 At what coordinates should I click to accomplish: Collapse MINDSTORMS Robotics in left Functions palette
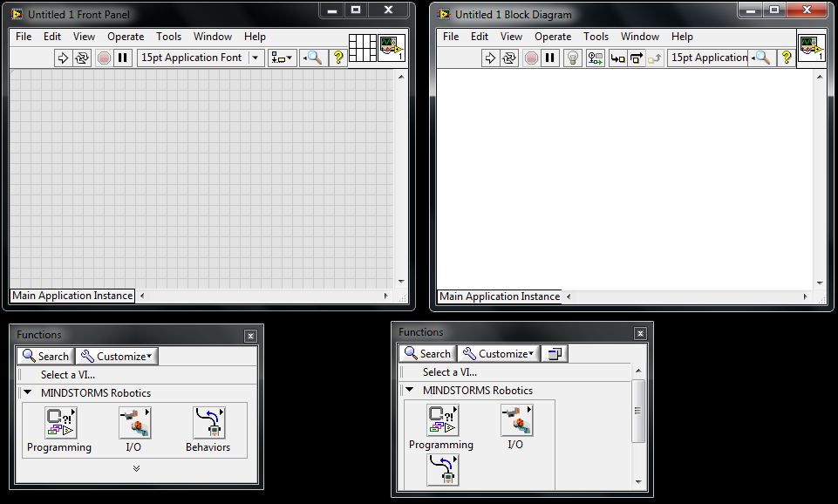[28, 392]
